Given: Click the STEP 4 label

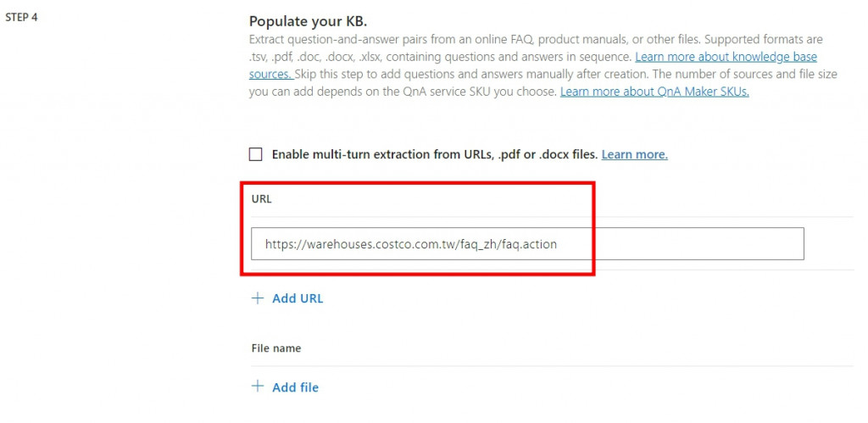Looking at the screenshot, I should coord(21,17).
